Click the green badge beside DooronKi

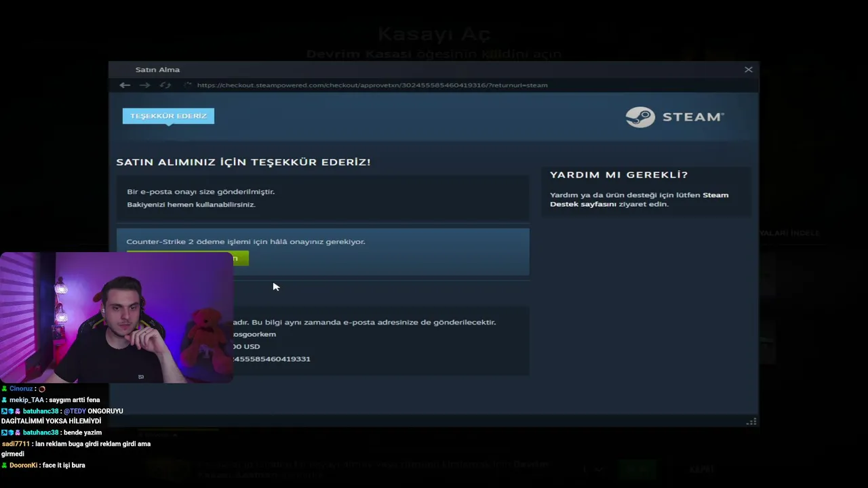click(x=5, y=466)
